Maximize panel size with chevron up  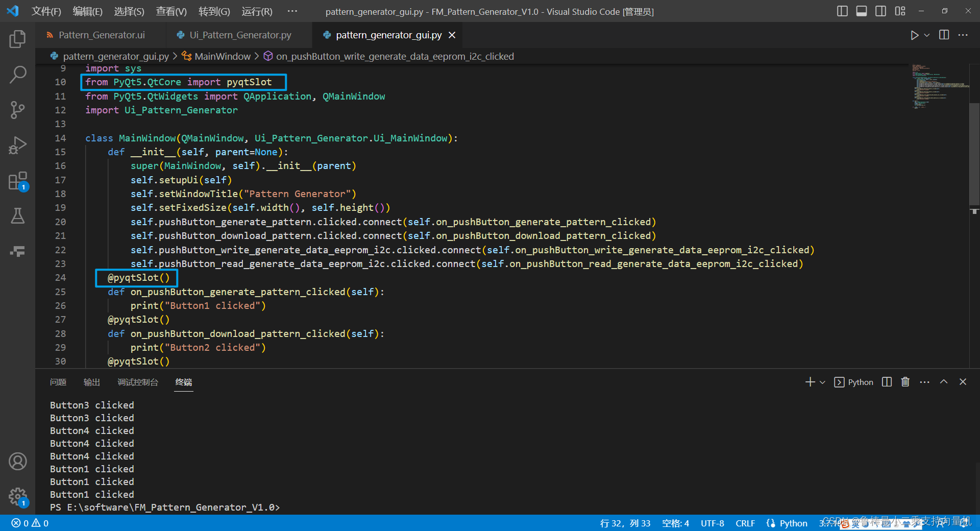tap(944, 382)
